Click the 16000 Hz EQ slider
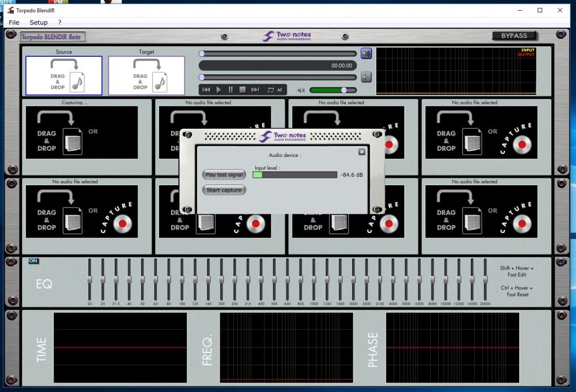Image resolution: width=576 pixels, height=392 pixels. coord(472,280)
